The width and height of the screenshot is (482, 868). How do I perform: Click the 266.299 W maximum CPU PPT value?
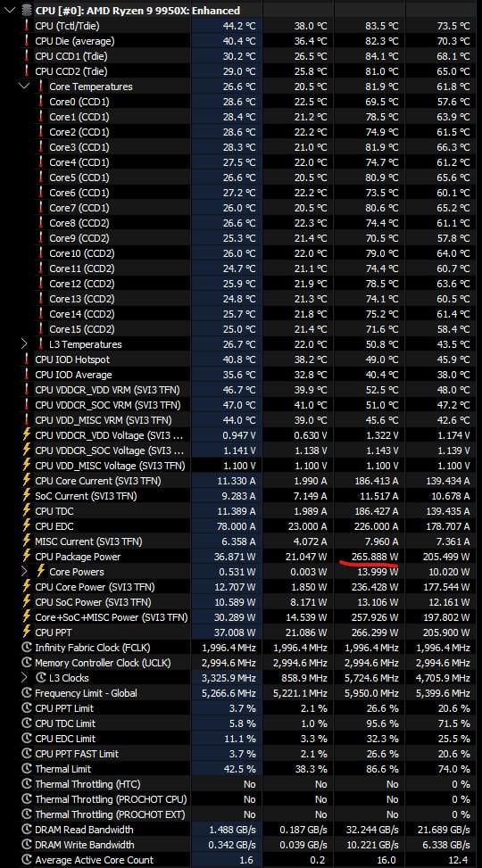click(x=375, y=632)
